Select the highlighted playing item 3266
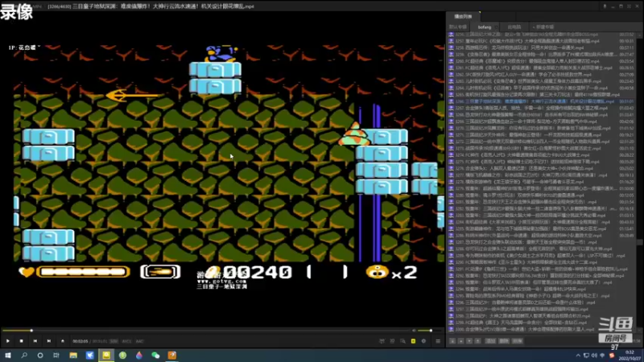Screen dimensions: 644x362 click(541, 101)
